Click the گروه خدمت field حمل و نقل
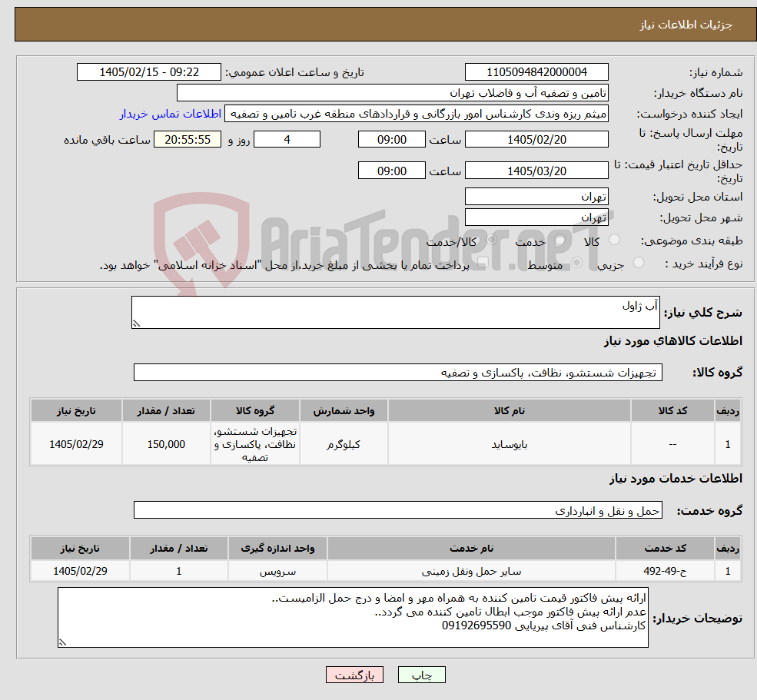Screen dimensions: 757x700 pyautogui.click(x=398, y=510)
